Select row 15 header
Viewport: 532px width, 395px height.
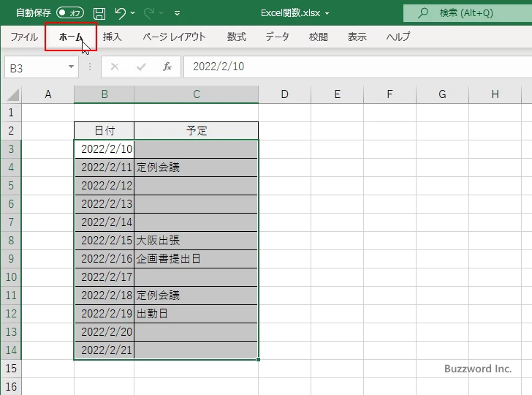click(x=11, y=369)
